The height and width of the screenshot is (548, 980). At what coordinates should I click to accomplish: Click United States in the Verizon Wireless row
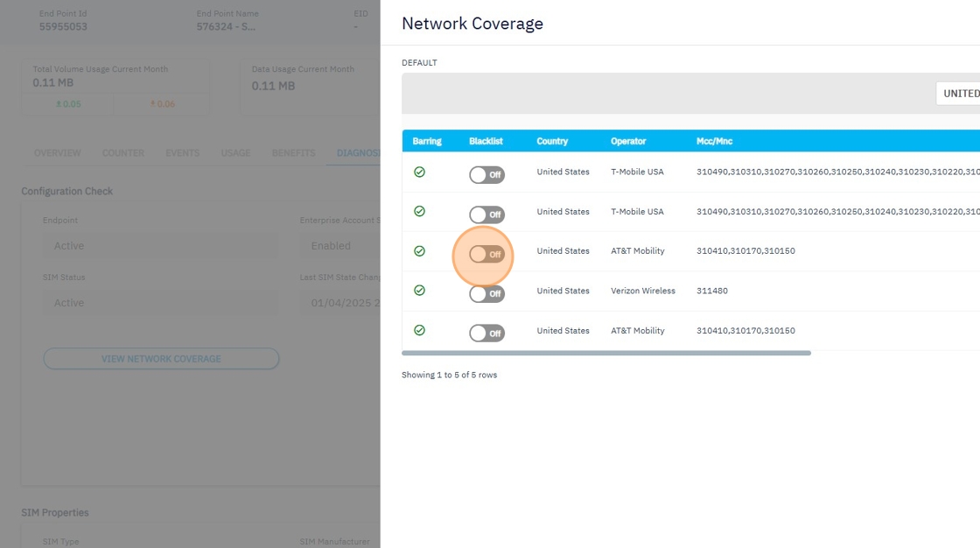coord(563,291)
